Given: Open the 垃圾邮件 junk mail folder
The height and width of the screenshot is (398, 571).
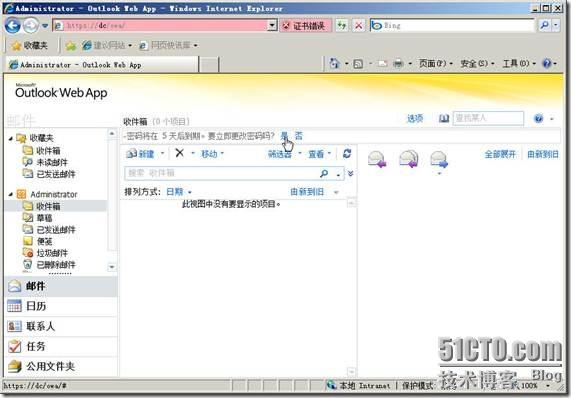Looking at the screenshot, I should [x=46, y=253].
